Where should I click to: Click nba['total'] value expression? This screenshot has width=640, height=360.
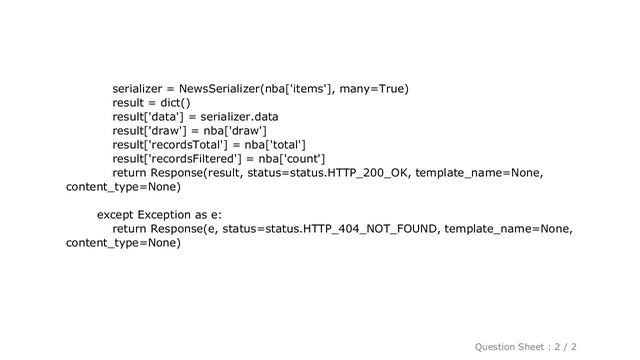(275, 145)
